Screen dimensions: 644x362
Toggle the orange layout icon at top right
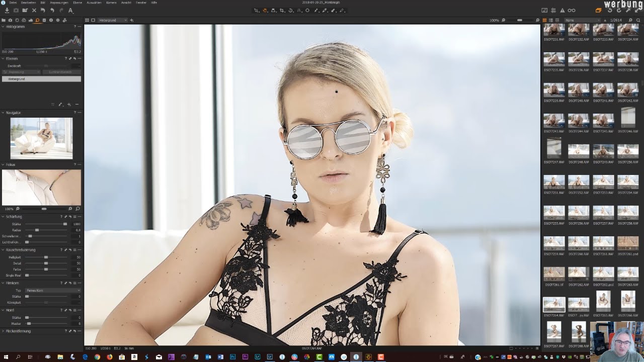(x=598, y=10)
